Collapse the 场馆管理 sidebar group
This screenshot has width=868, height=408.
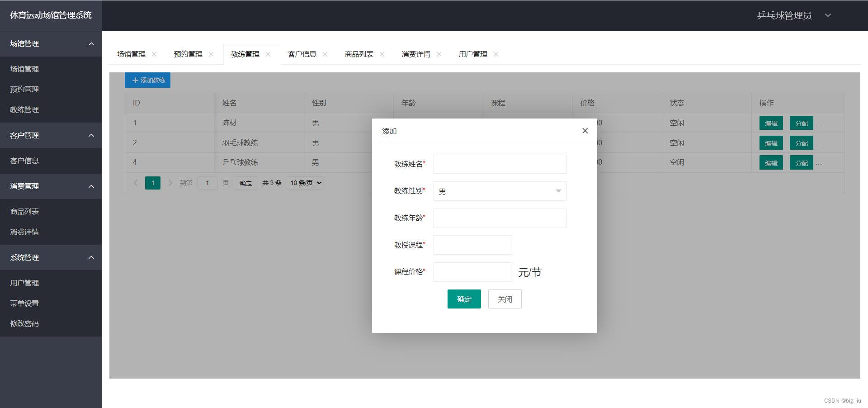point(91,44)
